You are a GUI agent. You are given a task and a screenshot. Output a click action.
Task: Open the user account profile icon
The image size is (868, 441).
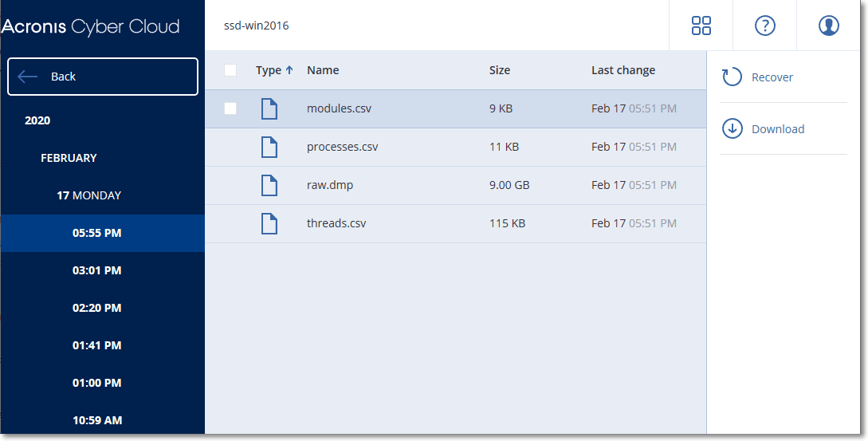click(828, 26)
